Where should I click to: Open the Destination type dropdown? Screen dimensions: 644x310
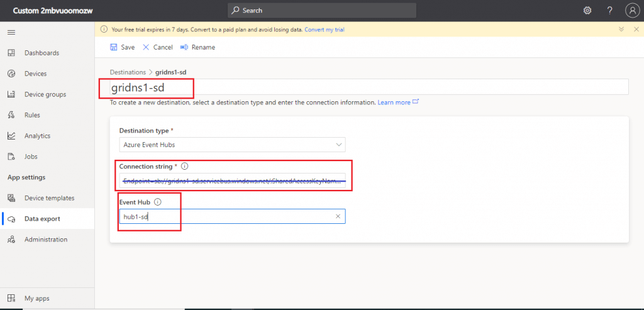(232, 145)
